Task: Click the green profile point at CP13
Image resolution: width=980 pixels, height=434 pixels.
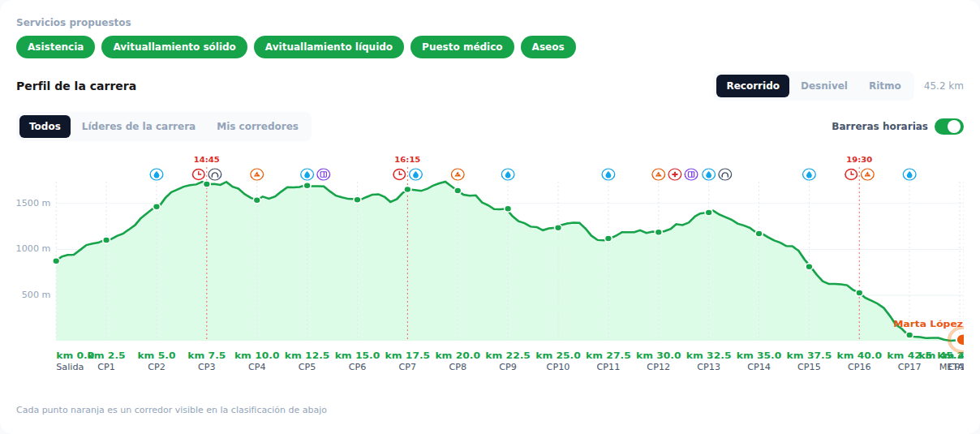Action: pyautogui.click(x=709, y=213)
